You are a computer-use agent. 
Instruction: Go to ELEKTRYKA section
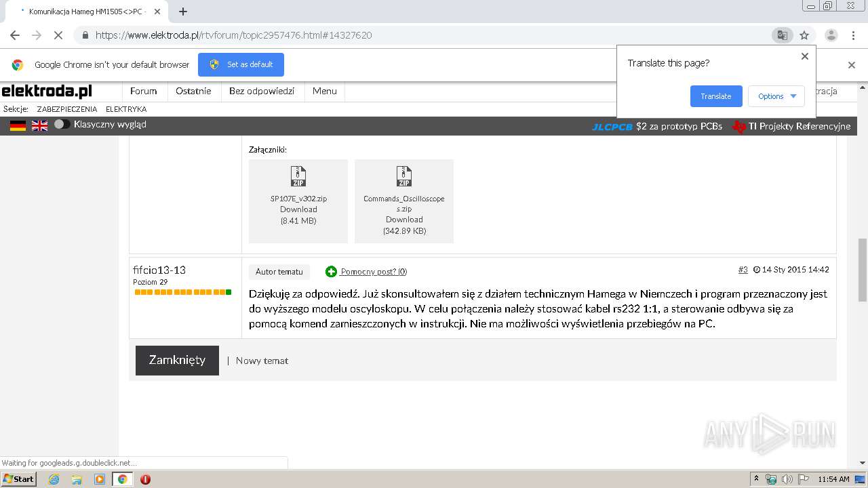(x=126, y=109)
